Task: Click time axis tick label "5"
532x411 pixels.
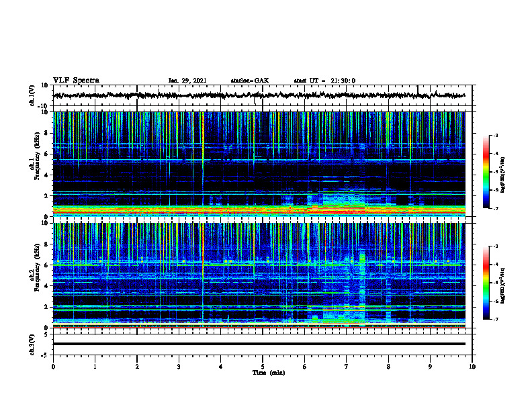Action: click(x=263, y=367)
